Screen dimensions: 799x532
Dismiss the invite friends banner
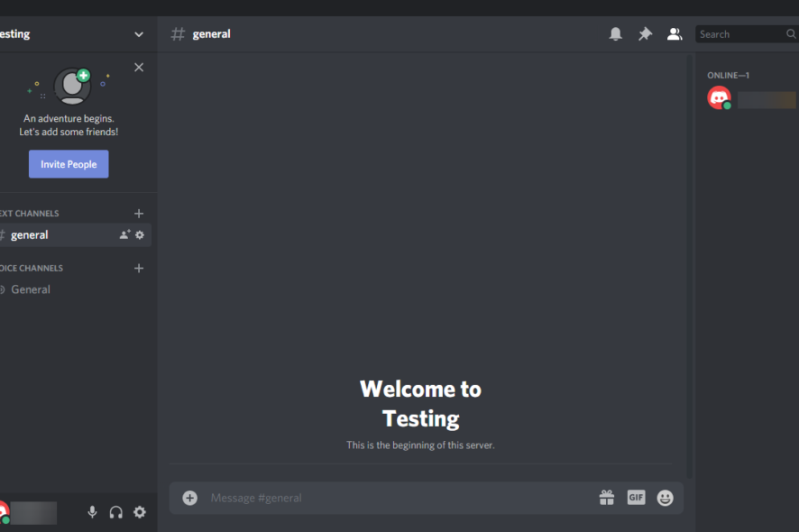pos(139,68)
